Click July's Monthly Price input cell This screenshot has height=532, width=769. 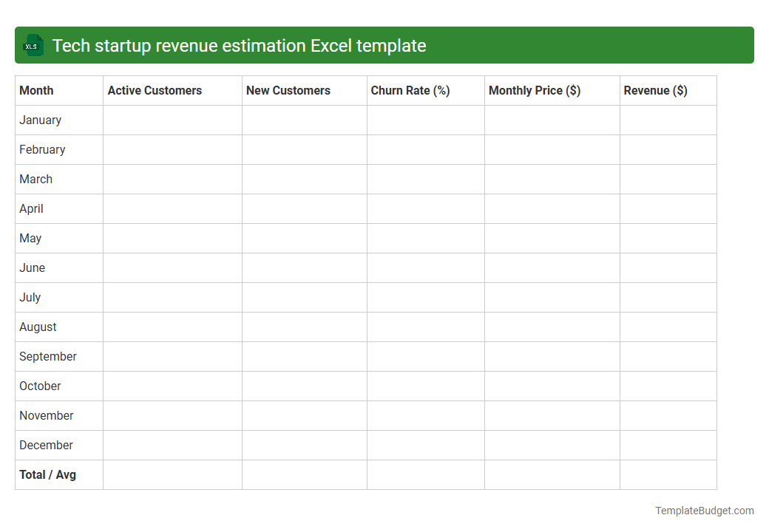[552, 297]
